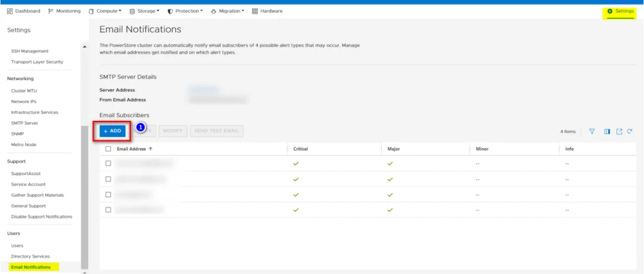
Task: Click the Hardware rack icon
Action: [x=255, y=11]
